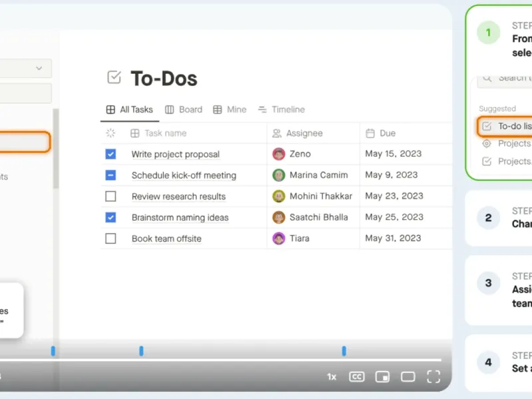Click the table icon beside Task name
Viewport: 532px width, 399px height.
[x=135, y=134]
